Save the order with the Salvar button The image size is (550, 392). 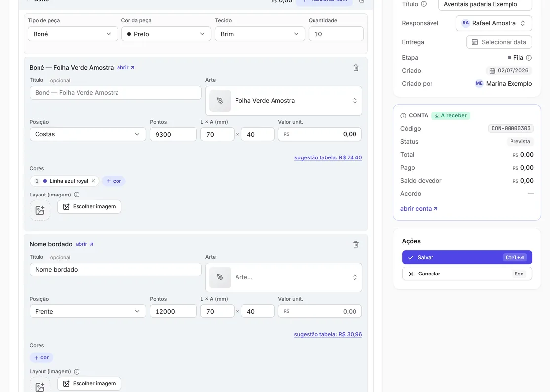coord(467,257)
